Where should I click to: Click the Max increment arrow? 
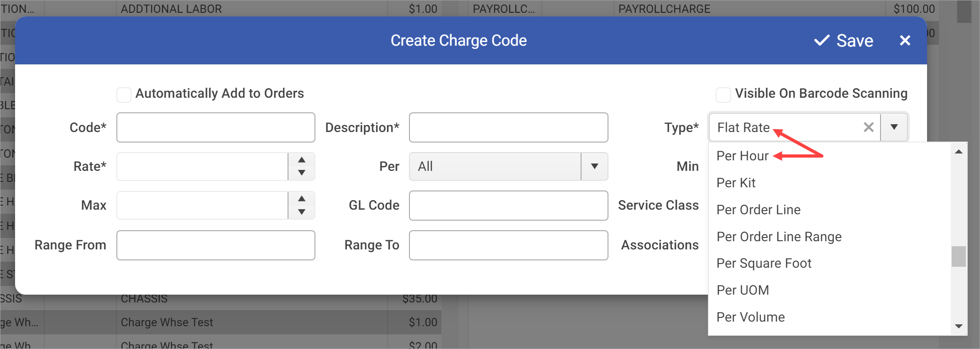[x=302, y=198]
